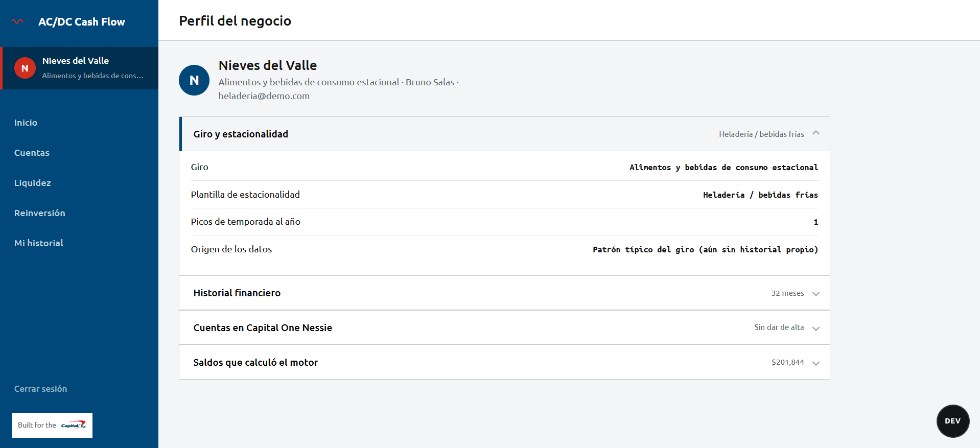Click the Historial financiero section header

coord(505,293)
